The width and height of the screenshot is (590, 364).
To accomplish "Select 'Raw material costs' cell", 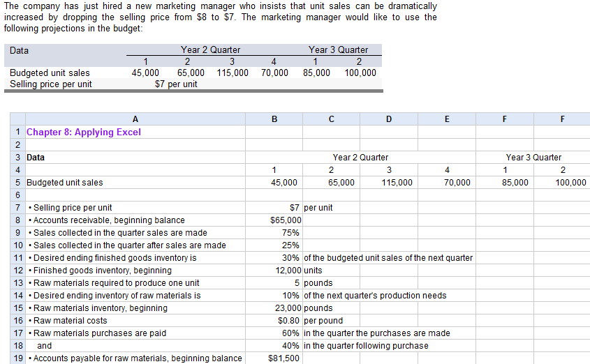I will tap(135, 321).
